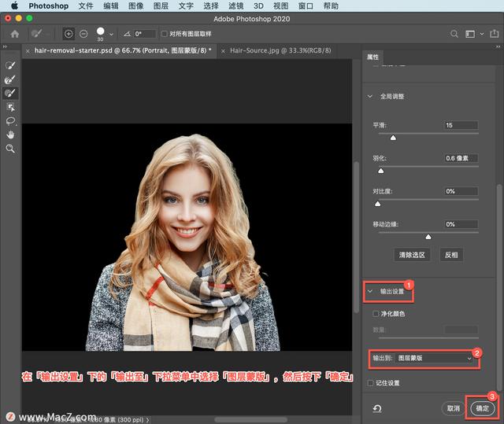Select the Hand tool
This screenshot has height=424, width=504.
[11, 135]
